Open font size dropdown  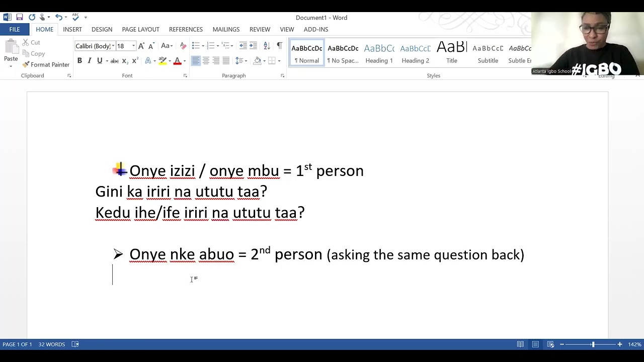[133, 46]
